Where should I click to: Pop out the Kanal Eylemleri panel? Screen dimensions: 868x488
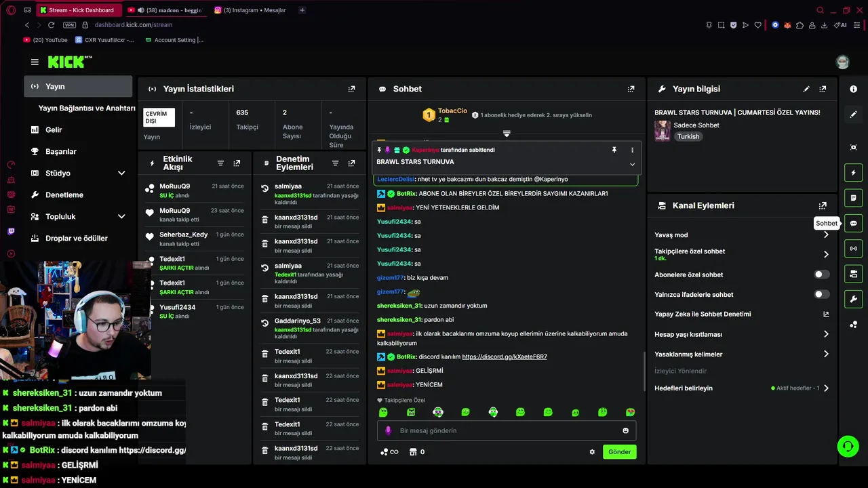tap(823, 205)
